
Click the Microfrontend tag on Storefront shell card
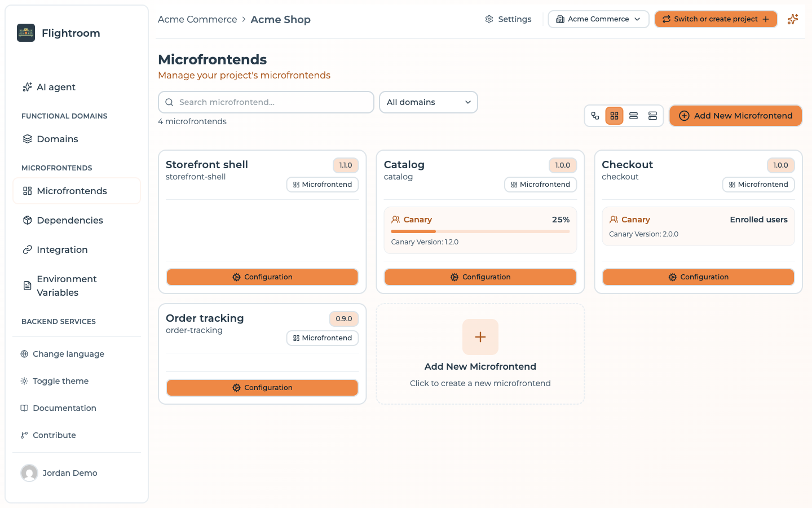[x=323, y=185]
